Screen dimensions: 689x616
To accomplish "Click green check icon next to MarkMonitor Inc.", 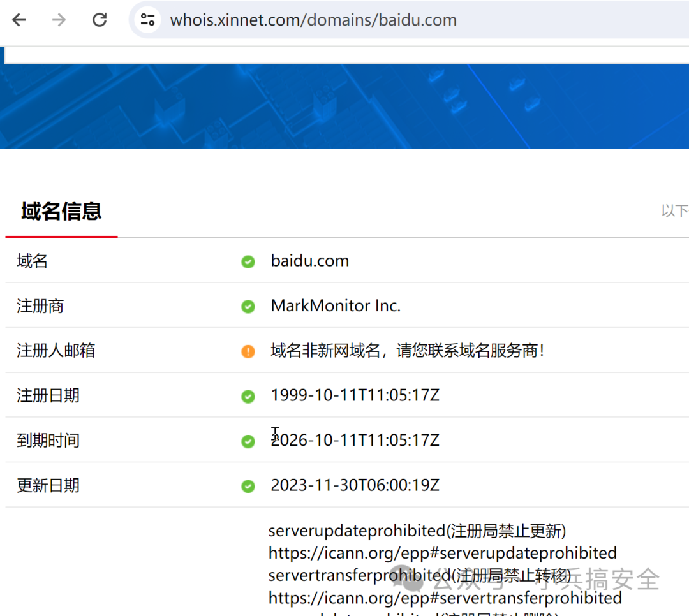I will point(248,307).
